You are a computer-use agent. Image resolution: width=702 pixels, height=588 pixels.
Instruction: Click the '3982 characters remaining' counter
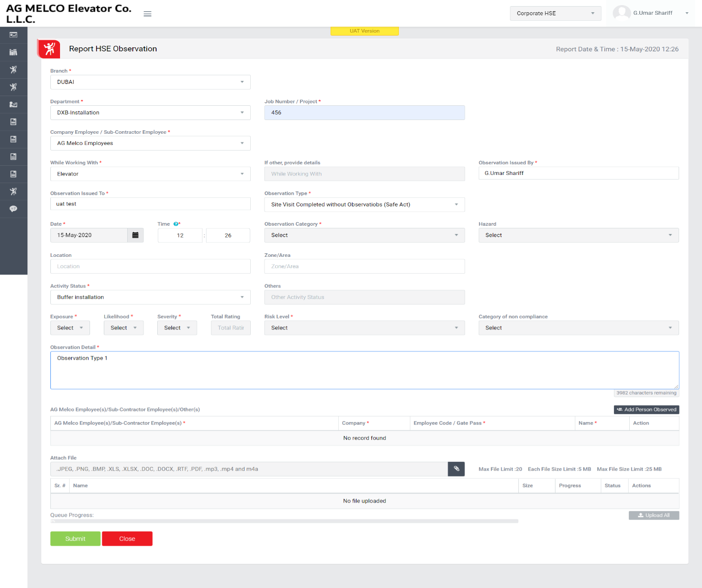[647, 393]
